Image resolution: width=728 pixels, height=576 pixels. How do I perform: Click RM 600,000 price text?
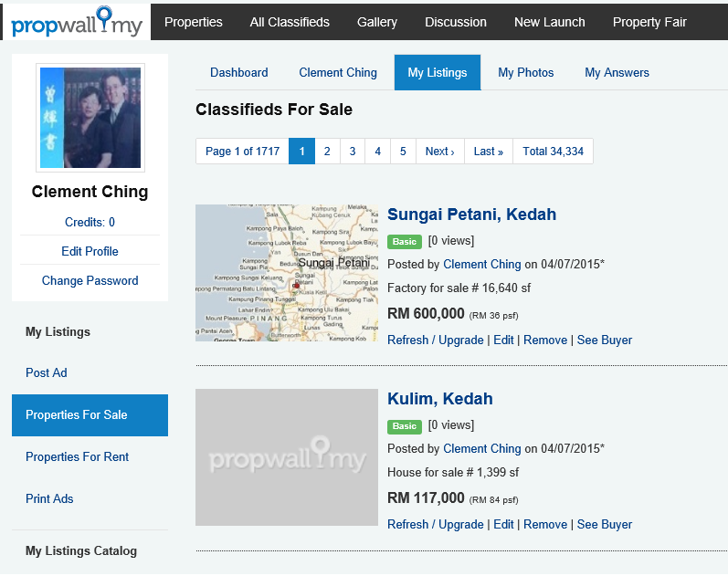pyautogui.click(x=426, y=314)
